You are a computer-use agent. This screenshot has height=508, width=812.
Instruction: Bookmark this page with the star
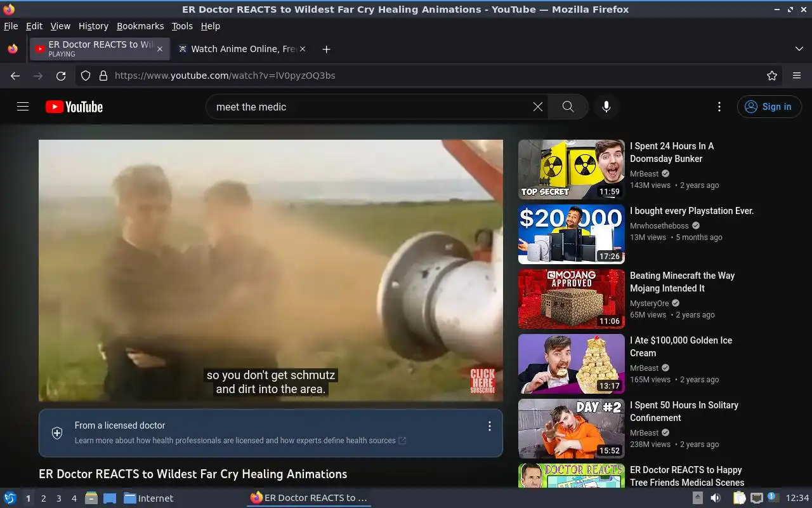(772, 76)
